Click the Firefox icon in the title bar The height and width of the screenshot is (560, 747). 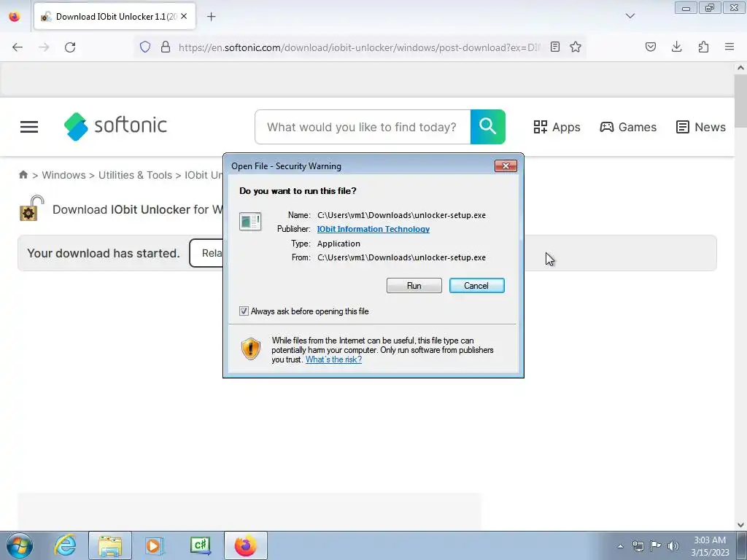(x=15, y=16)
